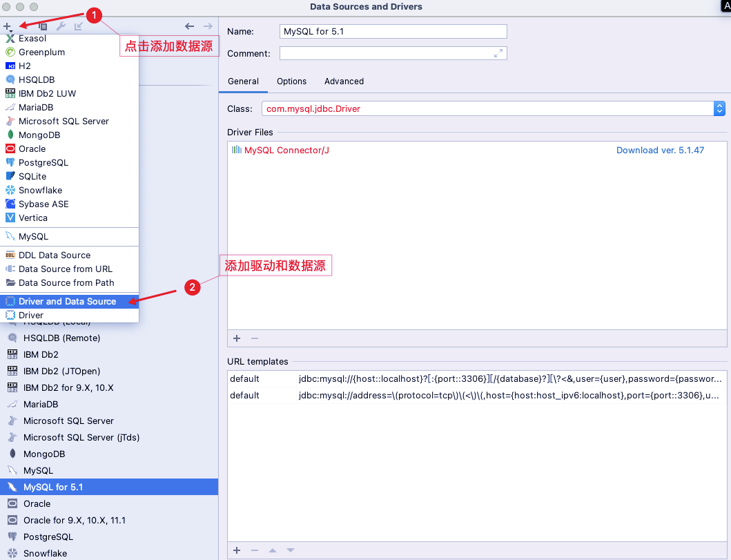Select MongoDB driver in the list

click(x=109, y=454)
